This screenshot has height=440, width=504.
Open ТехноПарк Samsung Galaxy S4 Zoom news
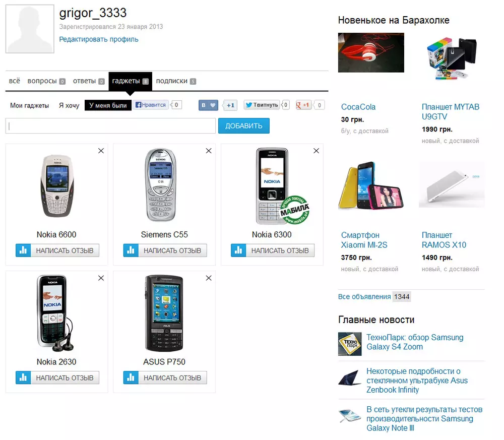click(415, 342)
